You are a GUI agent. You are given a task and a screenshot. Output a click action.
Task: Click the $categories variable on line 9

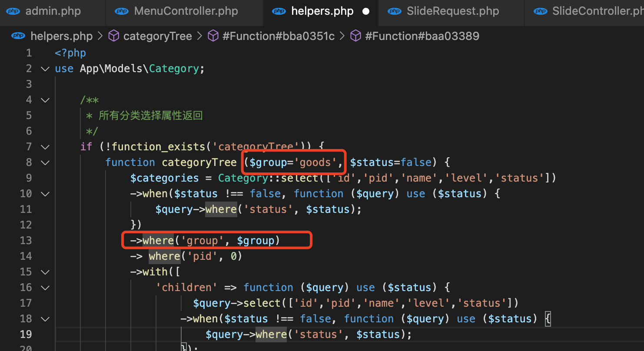pos(165,178)
